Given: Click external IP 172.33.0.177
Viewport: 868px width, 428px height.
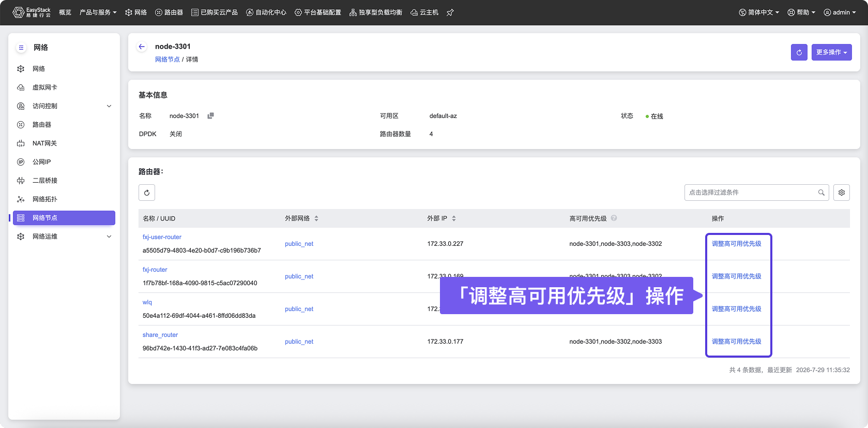Looking at the screenshot, I should pyautogui.click(x=445, y=342).
